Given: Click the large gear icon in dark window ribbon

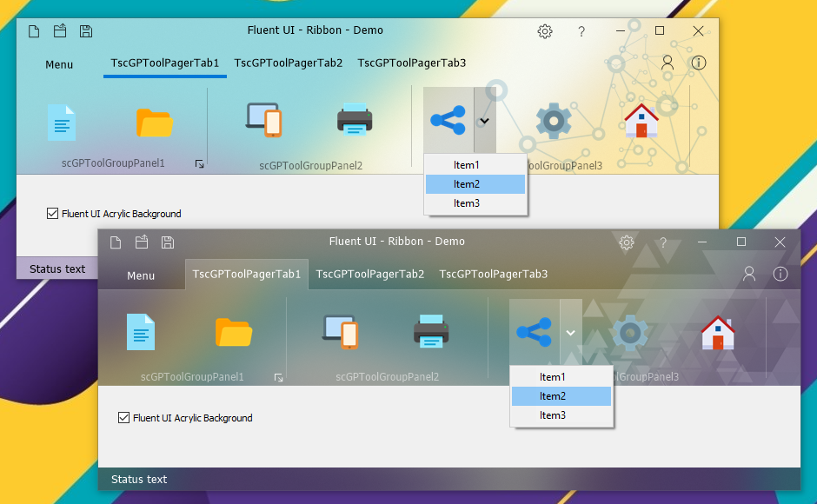Looking at the screenshot, I should [630, 333].
